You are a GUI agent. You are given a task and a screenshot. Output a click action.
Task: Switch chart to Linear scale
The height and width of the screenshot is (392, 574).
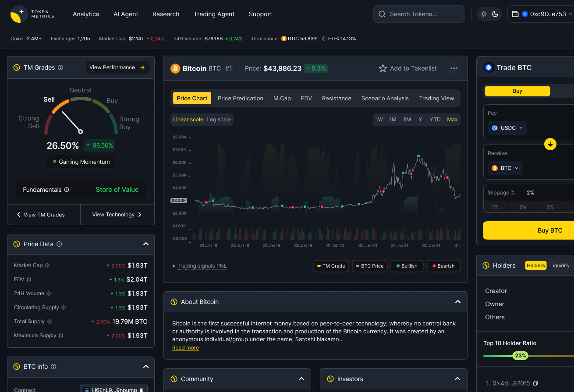[188, 120]
